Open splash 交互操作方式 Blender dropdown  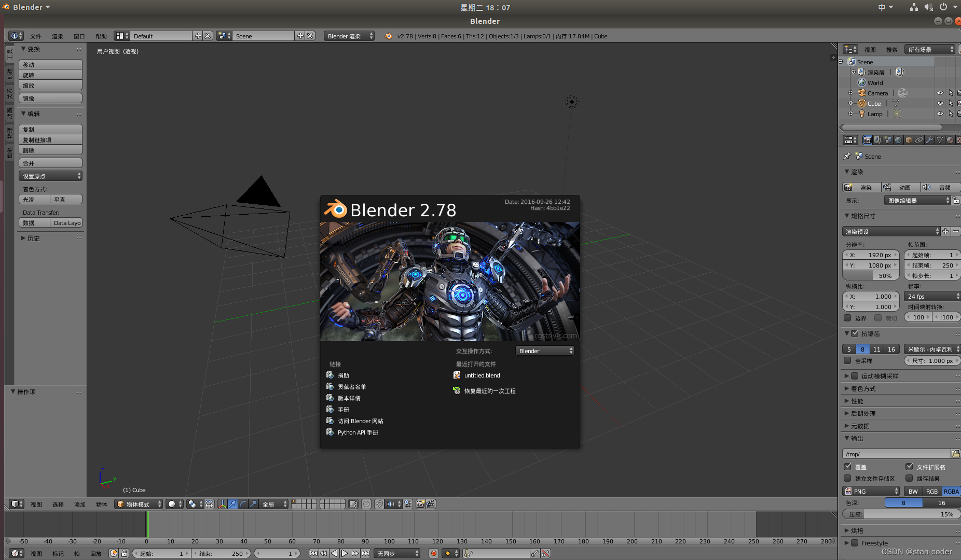click(x=544, y=351)
